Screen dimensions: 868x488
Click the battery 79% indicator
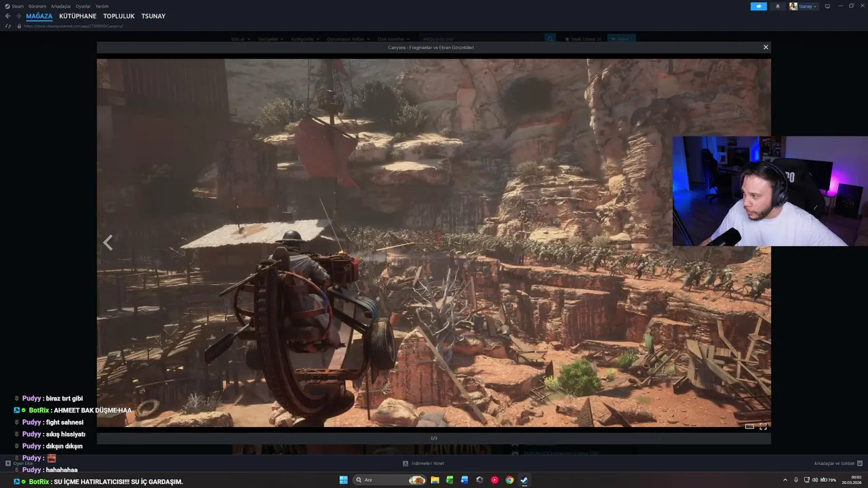coord(829,480)
